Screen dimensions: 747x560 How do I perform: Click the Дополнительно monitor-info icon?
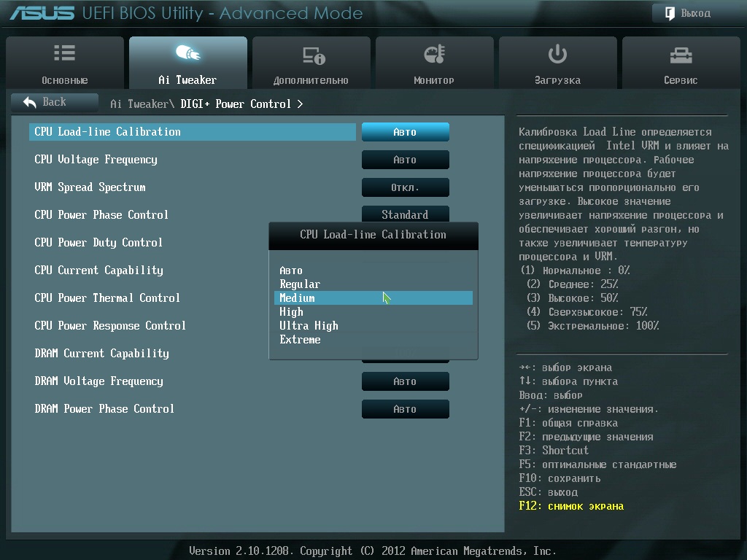point(314,55)
